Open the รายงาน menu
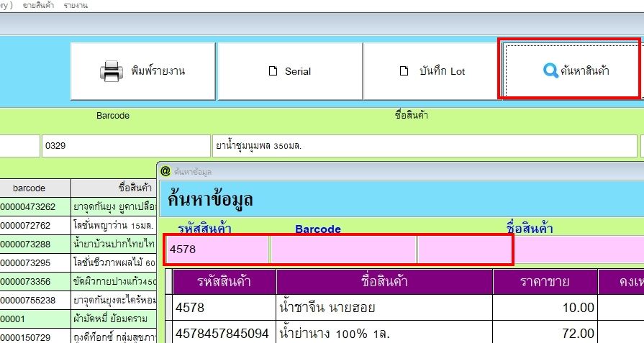The height and width of the screenshot is (343, 644). (x=76, y=5)
